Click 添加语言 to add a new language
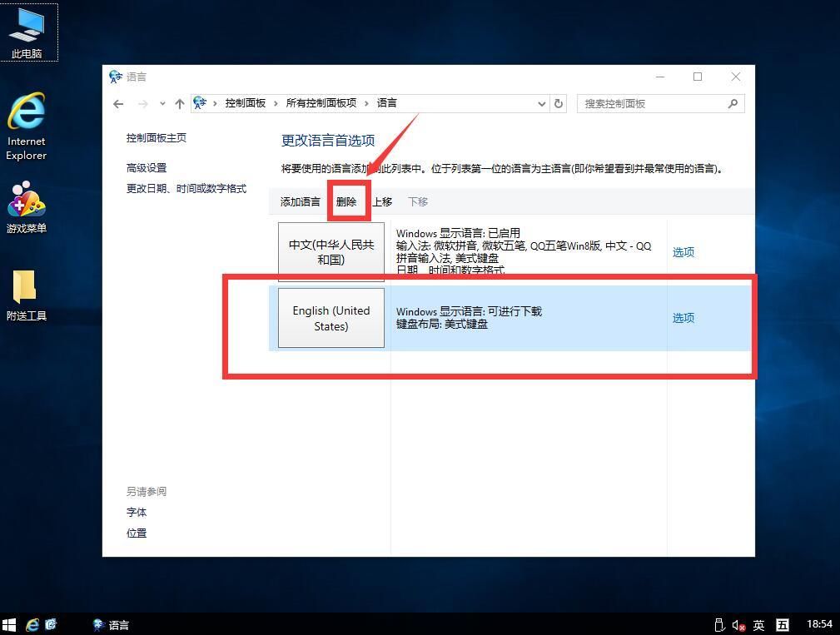The height and width of the screenshot is (635, 840). coord(300,201)
